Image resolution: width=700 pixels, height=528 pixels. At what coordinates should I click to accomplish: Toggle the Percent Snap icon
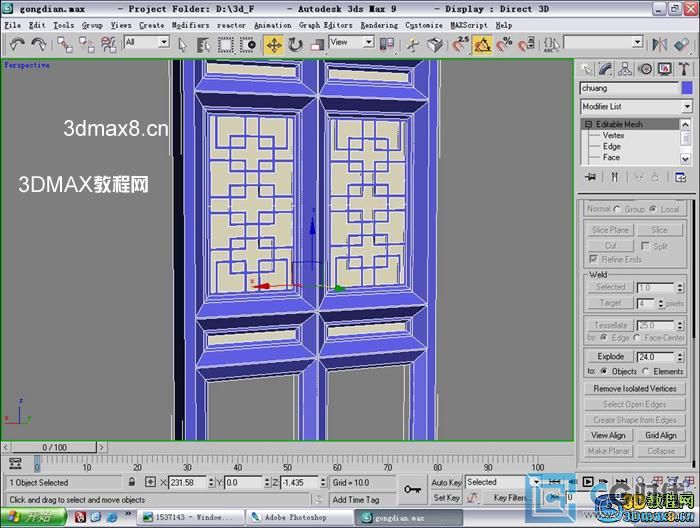504,45
